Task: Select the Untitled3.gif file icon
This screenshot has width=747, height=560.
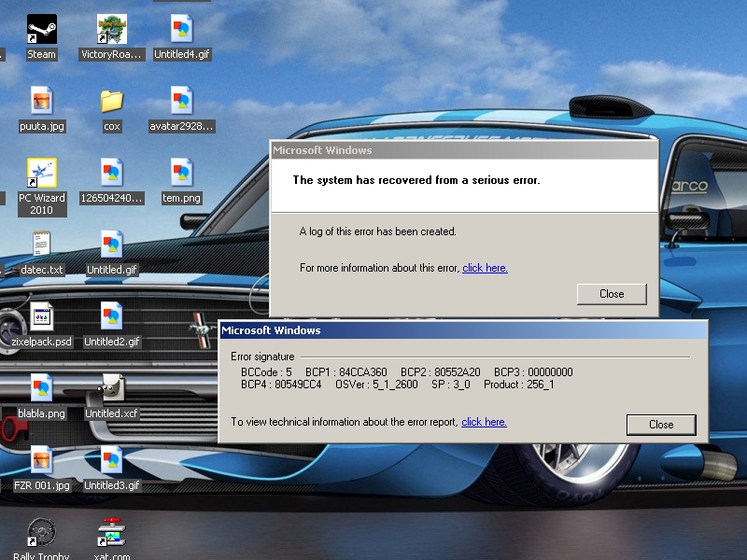Action: pos(111,459)
